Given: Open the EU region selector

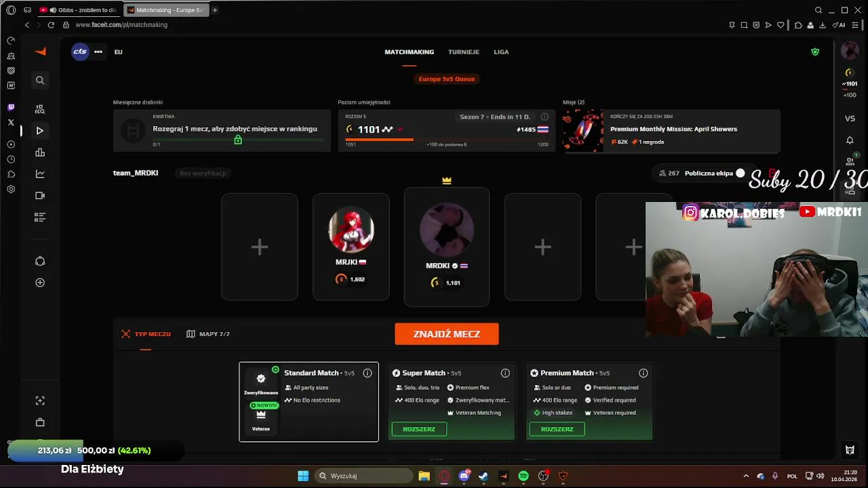Looking at the screenshot, I should tap(118, 52).
